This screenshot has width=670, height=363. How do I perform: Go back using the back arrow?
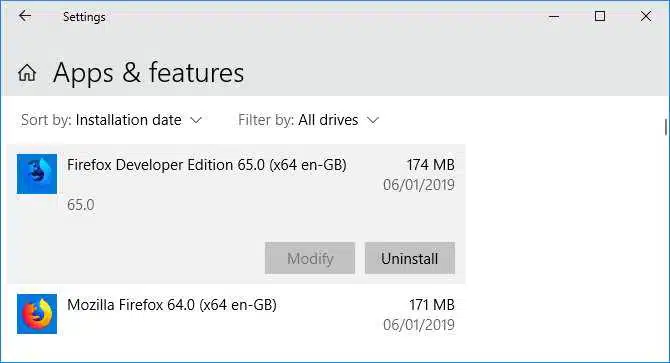pos(25,16)
